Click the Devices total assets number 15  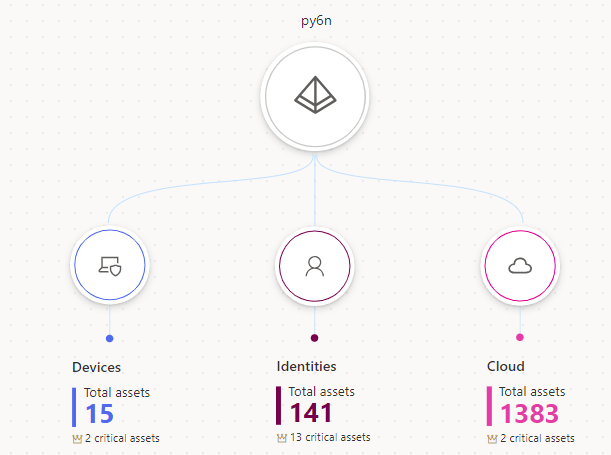(x=99, y=413)
